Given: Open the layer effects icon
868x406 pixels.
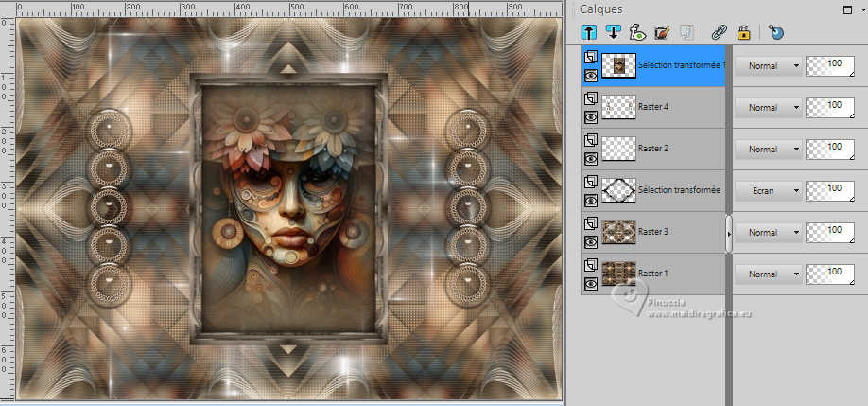Looking at the screenshot, I should click(x=637, y=32).
